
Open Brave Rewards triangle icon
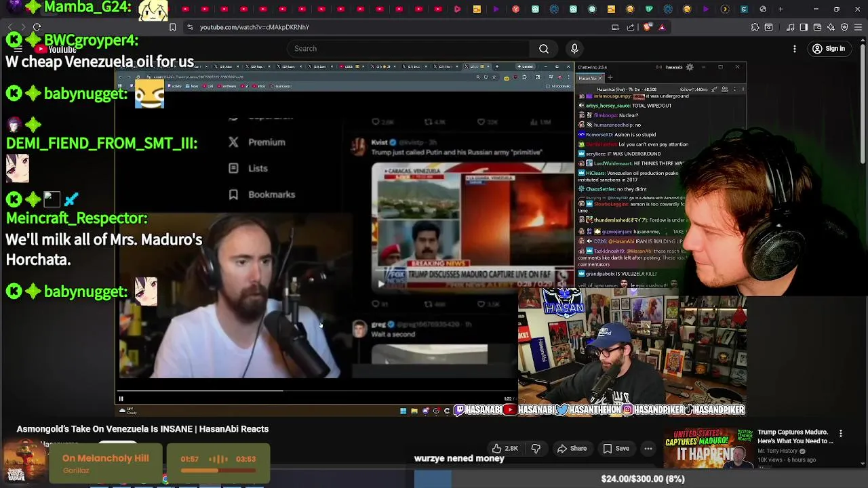click(662, 27)
